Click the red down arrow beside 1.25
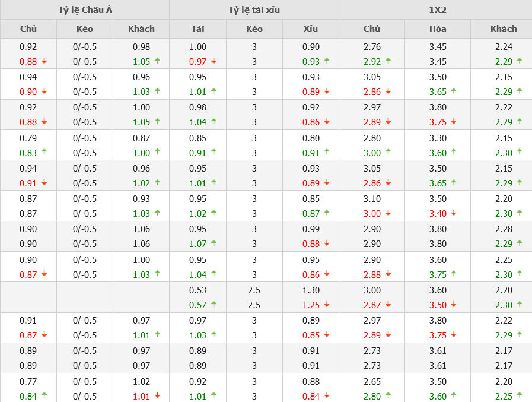 coord(326,305)
